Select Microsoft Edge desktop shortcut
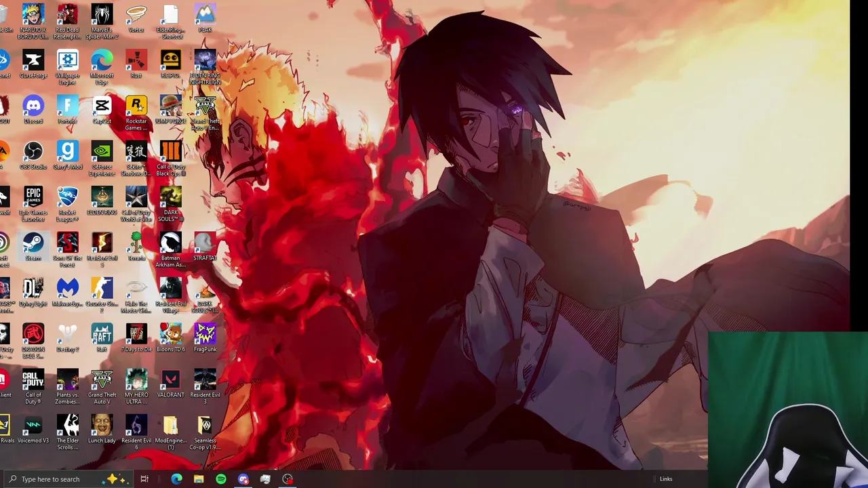This screenshot has height=488, width=868. pos(102,68)
